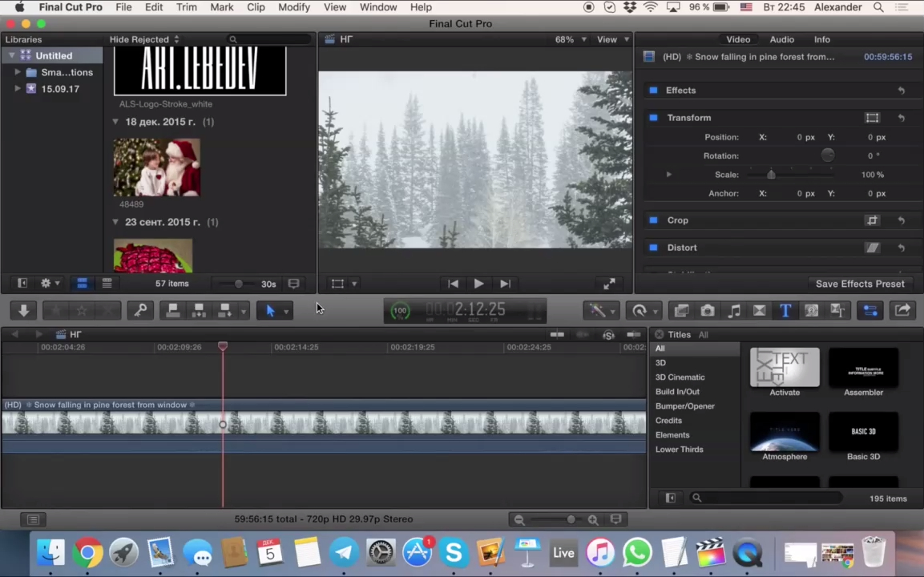Toggle the Crop enable checkbox

(x=653, y=220)
